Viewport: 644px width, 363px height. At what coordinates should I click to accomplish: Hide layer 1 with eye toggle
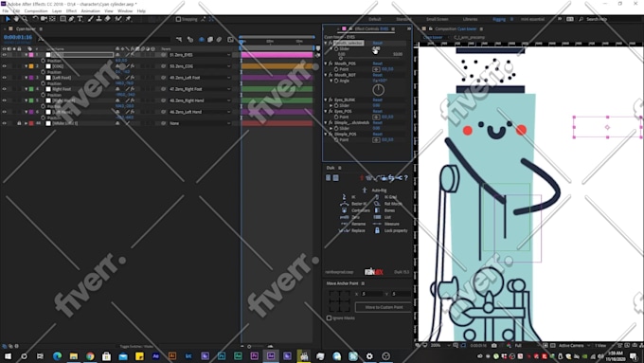(x=5, y=55)
